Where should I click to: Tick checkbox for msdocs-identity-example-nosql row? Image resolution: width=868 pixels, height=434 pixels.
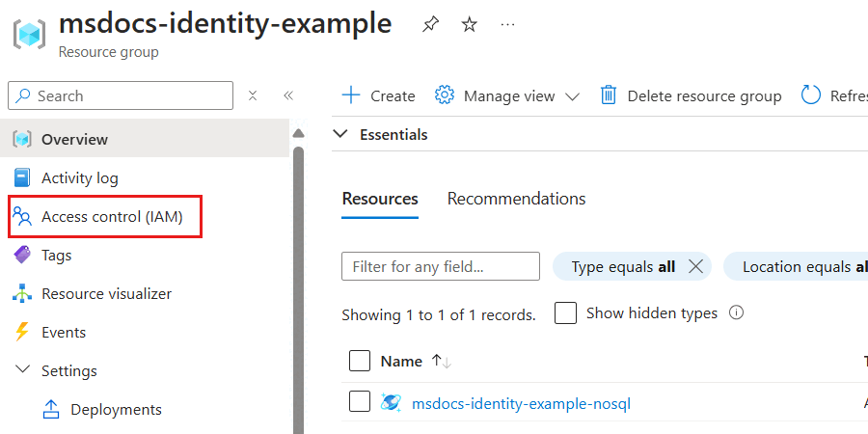pyautogui.click(x=360, y=402)
